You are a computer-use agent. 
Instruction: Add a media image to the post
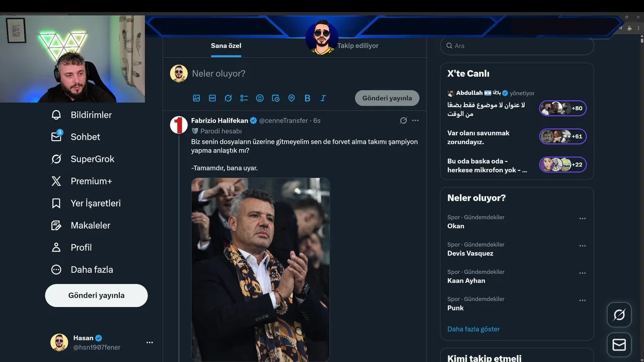196,98
